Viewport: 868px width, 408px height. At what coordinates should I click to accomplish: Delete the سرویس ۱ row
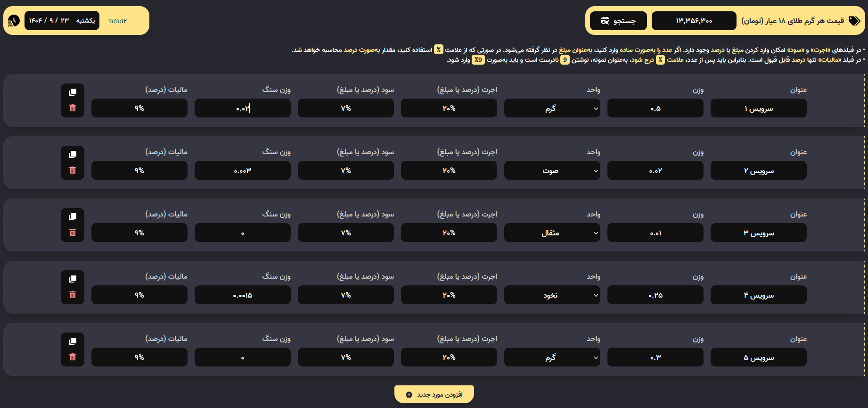73,108
